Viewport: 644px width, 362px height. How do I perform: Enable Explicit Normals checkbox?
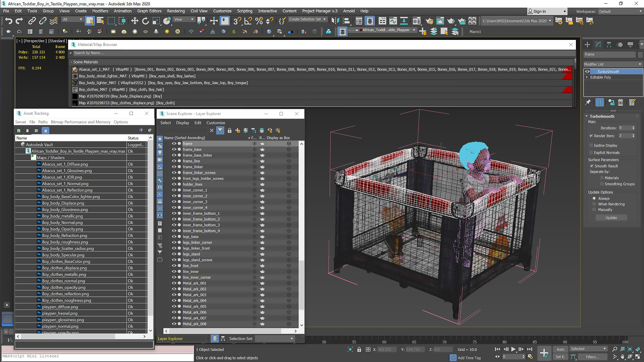pos(591,153)
